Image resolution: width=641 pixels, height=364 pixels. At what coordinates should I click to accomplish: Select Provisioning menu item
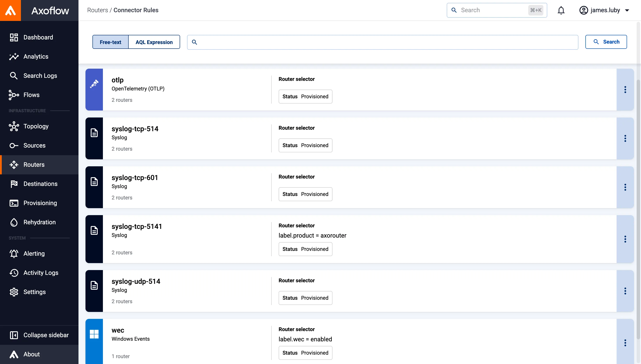pos(40,203)
